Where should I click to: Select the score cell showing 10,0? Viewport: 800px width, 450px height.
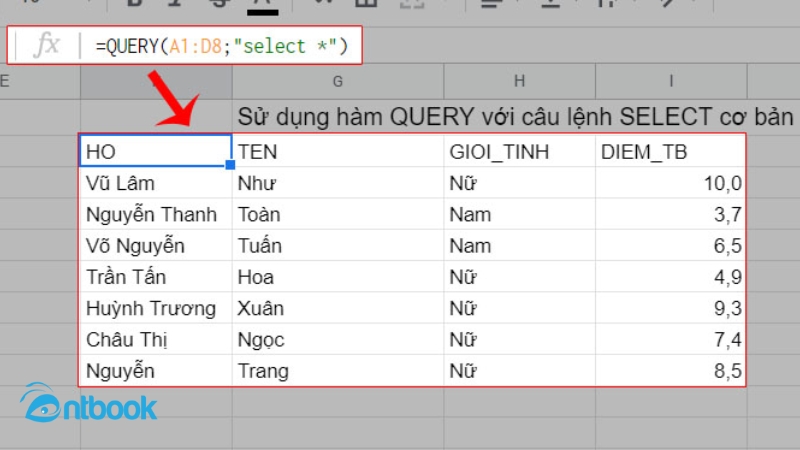670,183
